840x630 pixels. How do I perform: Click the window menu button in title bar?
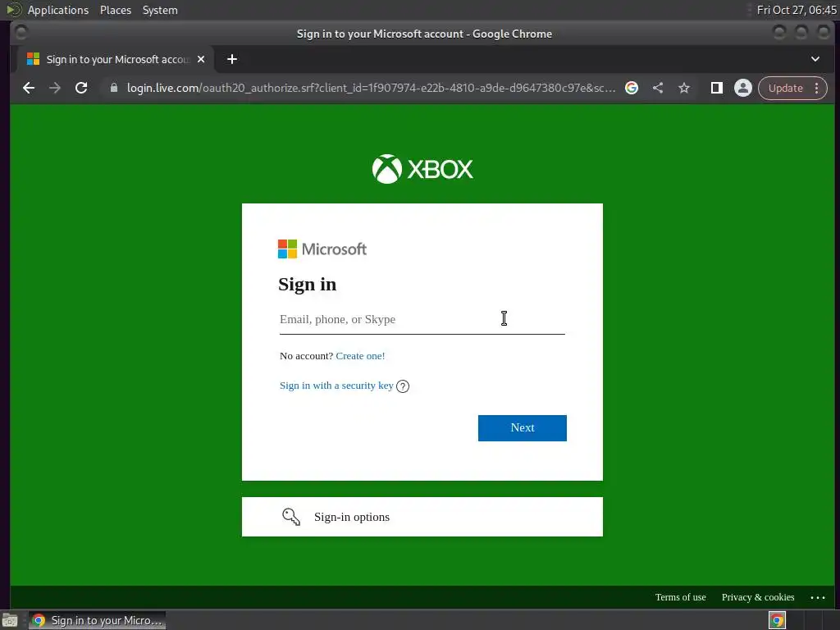point(21,33)
